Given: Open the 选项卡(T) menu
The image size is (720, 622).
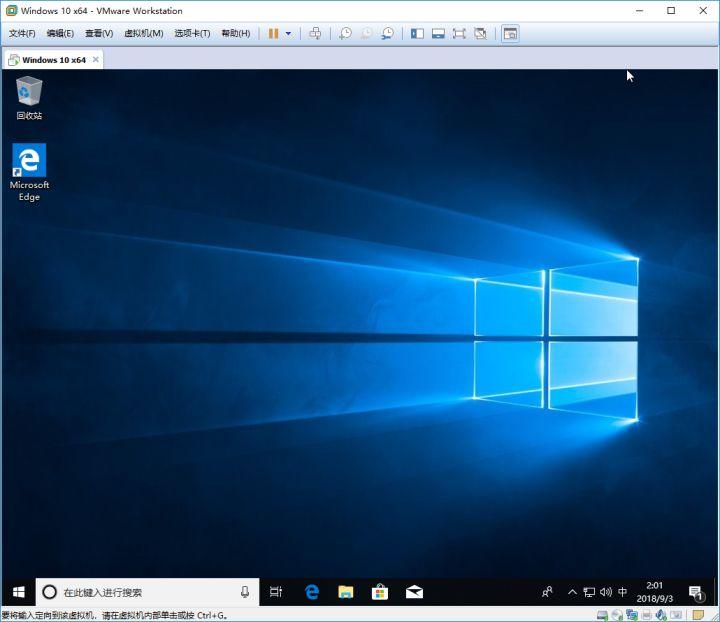Looking at the screenshot, I should [x=192, y=34].
